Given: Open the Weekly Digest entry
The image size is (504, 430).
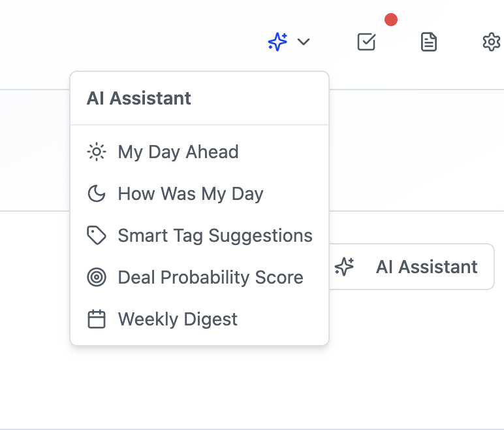Looking at the screenshot, I should click(178, 320).
